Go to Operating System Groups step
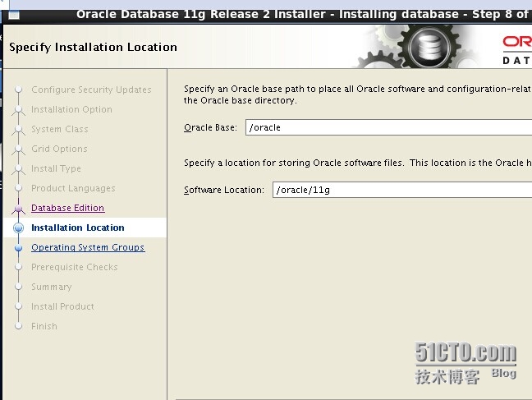Screen dimensions: 532x400 [88, 247]
